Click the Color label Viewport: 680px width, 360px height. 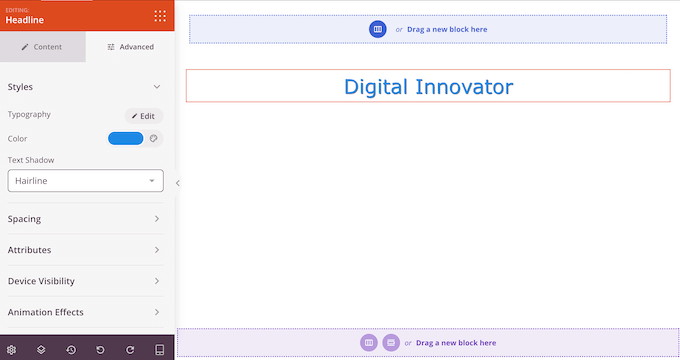point(17,139)
